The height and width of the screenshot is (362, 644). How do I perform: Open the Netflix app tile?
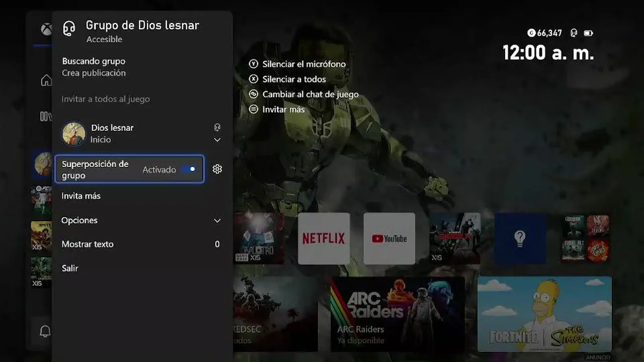pyautogui.click(x=324, y=238)
